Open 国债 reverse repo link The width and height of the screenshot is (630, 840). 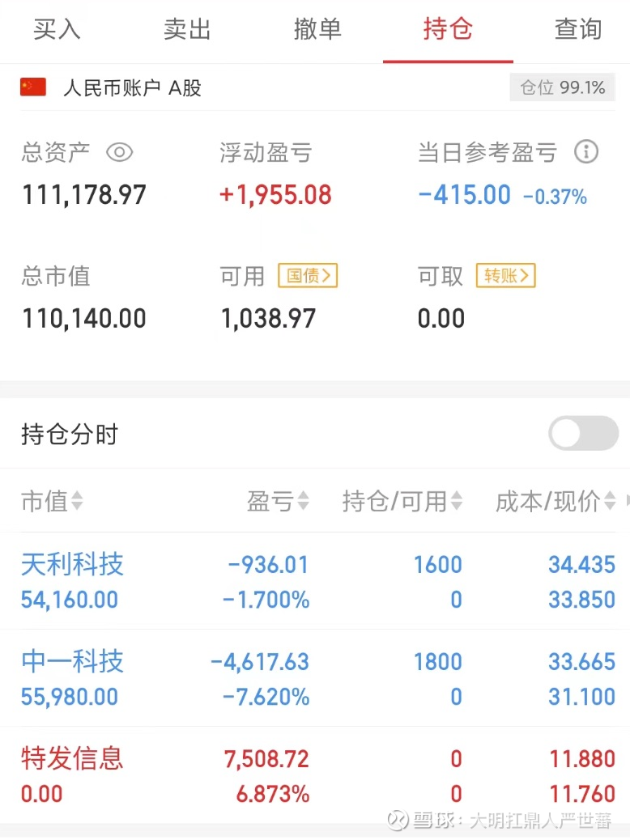click(308, 276)
